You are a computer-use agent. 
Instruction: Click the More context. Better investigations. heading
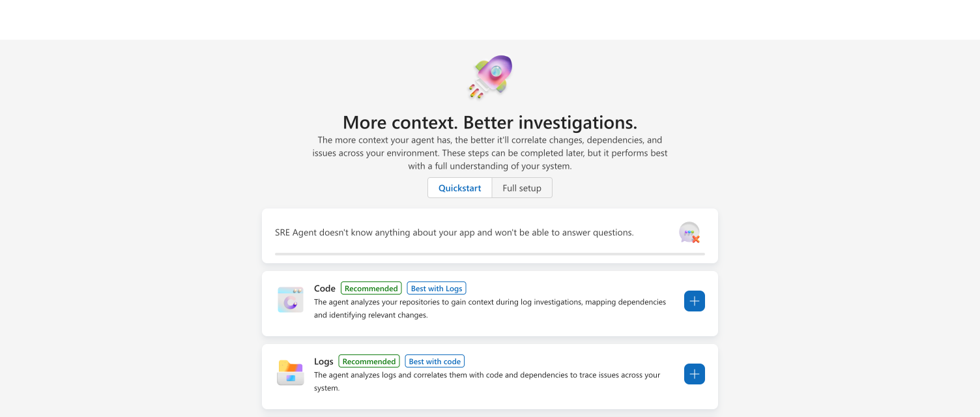click(x=490, y=122)
